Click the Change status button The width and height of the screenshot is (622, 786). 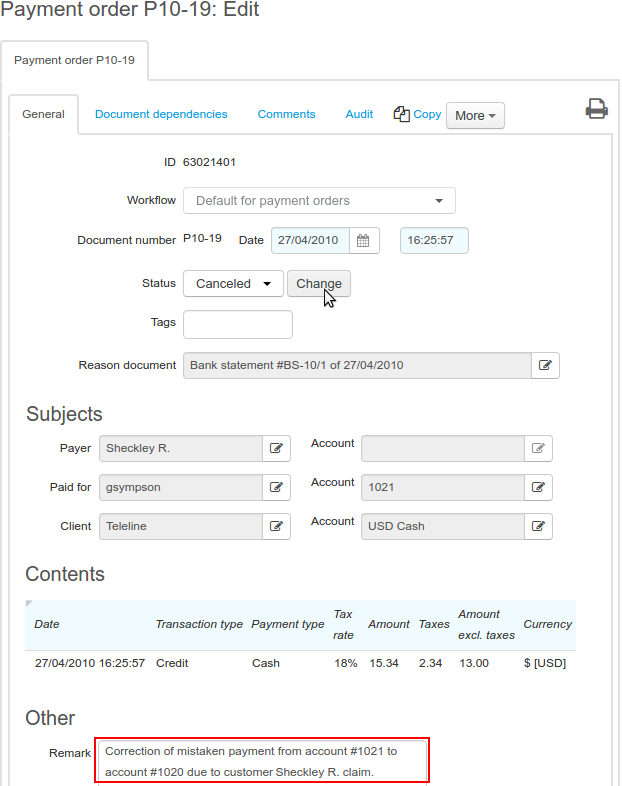(319, 284)
